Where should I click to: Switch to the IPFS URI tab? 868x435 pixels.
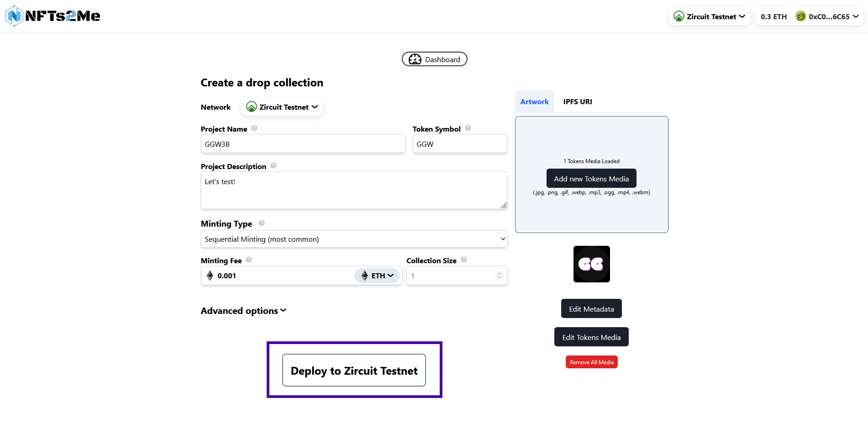click(577, 101)
